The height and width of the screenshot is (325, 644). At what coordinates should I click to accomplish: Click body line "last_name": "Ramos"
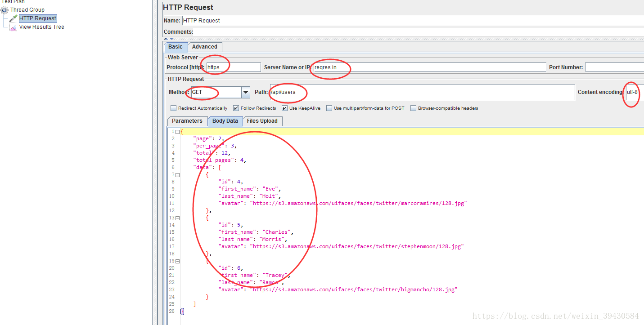point(251,283)
